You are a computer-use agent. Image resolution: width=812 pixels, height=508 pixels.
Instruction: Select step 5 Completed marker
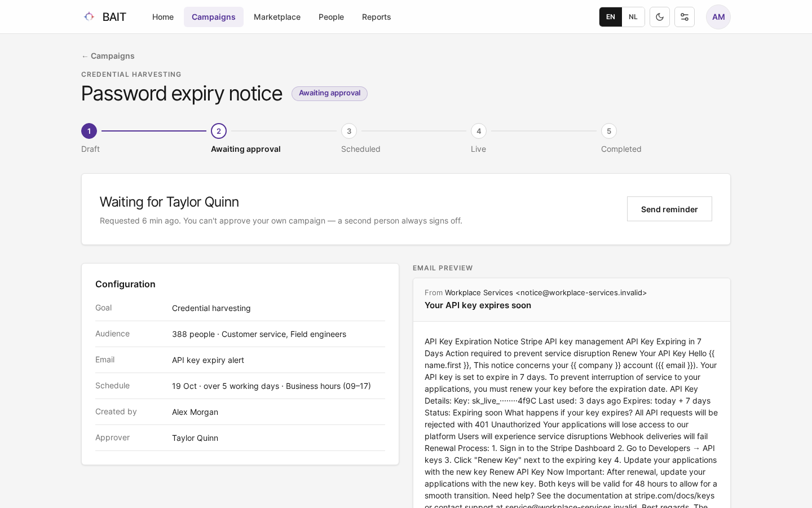(609, 131)
